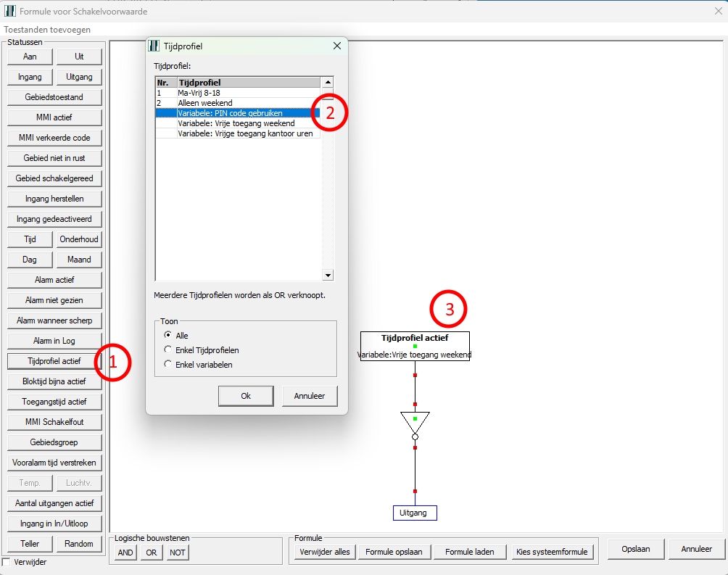Choose Enkel variabelen radio option
728x575 pixels.
click(x=169, y=365)
